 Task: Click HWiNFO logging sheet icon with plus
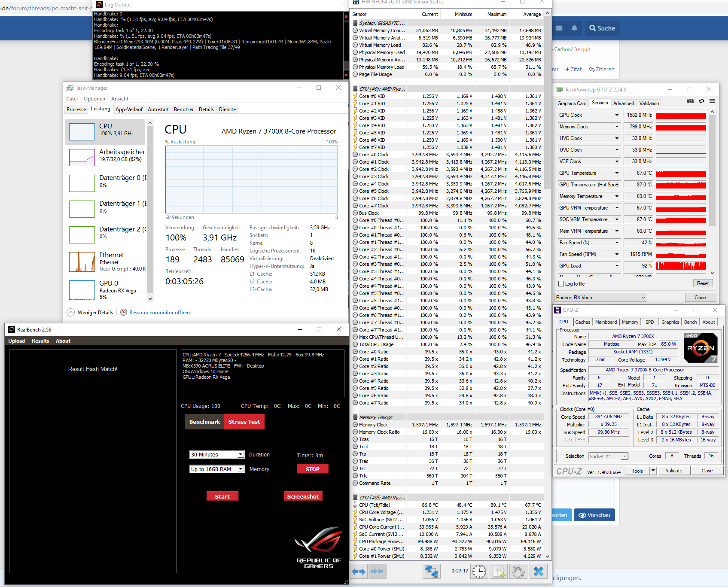point(500,571)
